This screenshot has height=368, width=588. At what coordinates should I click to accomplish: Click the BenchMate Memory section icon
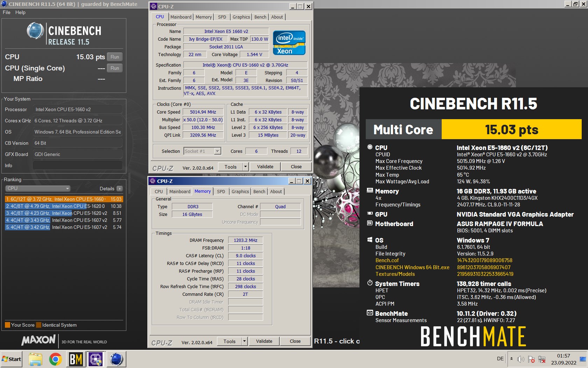[x=370, y=191]
